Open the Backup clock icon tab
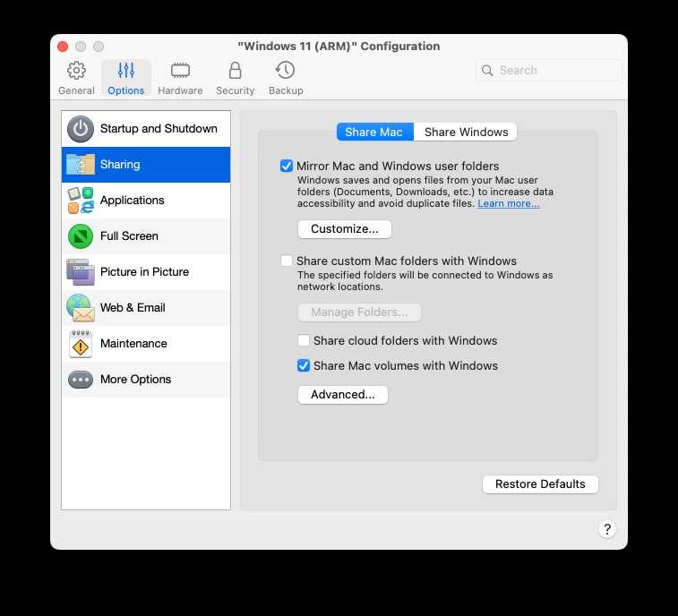This screenshot has width=678, height=616. [x=286, y=71]
